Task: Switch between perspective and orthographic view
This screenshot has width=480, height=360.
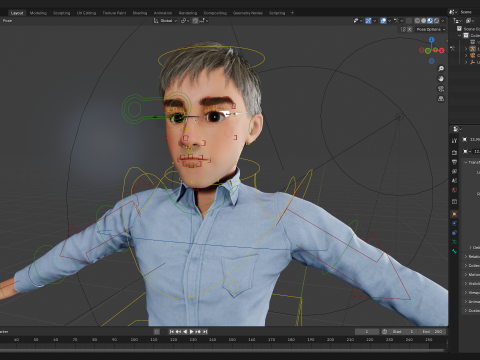Action: click(x=441, y=99)
